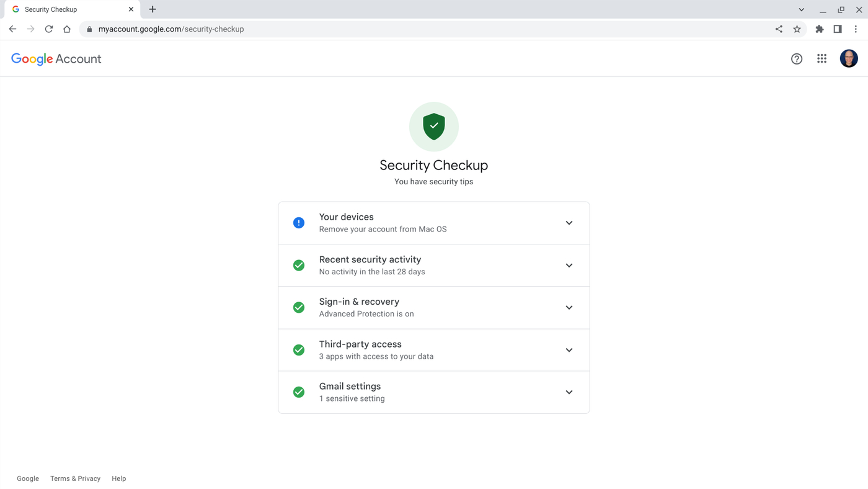Expand the Gmail settings section
This screenshot has width=868, height=489.
[x=568, y=392]
